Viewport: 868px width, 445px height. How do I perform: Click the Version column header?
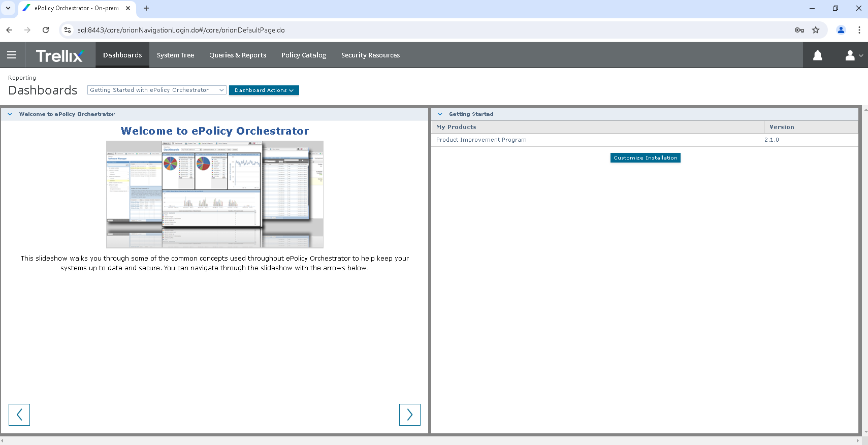811,127
